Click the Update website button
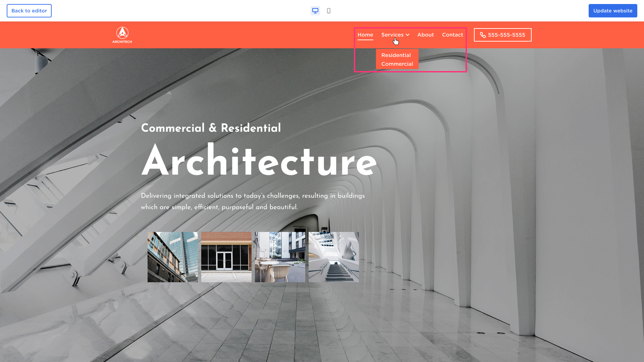This screenshot has width=644, height=362. click(x=612, y=11)
